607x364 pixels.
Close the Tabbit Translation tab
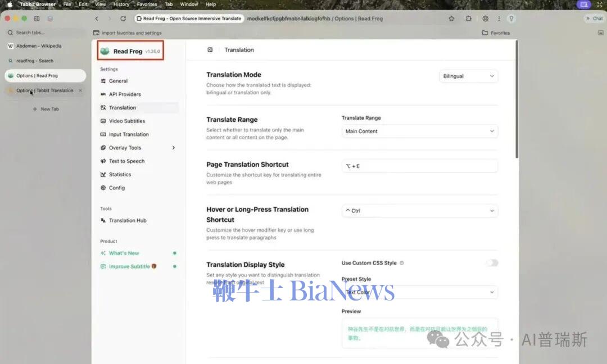click(x=80, y=90)
